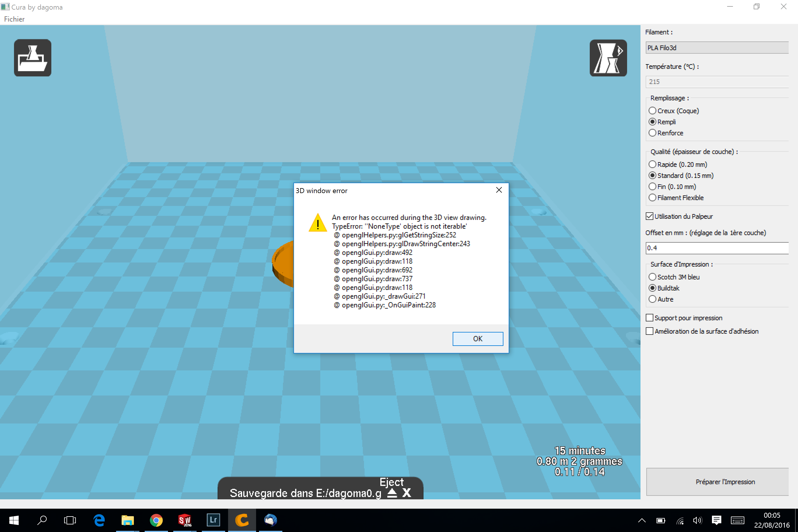Select Autre print surface
798x532 pixels.
click(x=661, y=299)
